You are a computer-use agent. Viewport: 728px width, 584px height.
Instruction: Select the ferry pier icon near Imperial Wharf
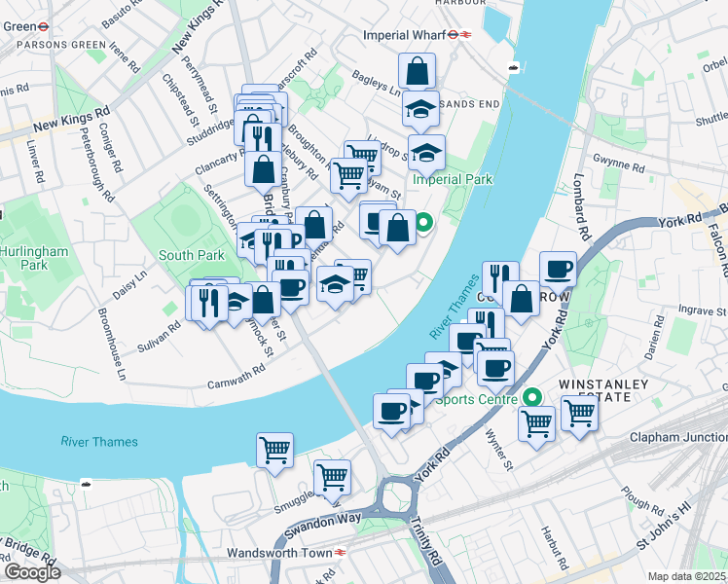point(513,67)
